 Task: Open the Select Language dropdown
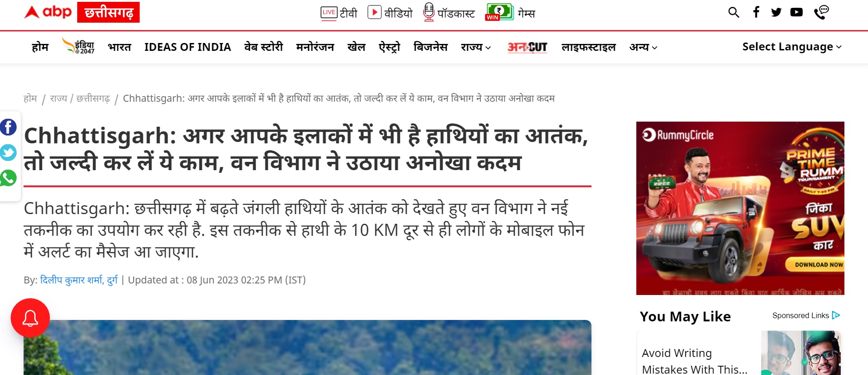[792, 47]
